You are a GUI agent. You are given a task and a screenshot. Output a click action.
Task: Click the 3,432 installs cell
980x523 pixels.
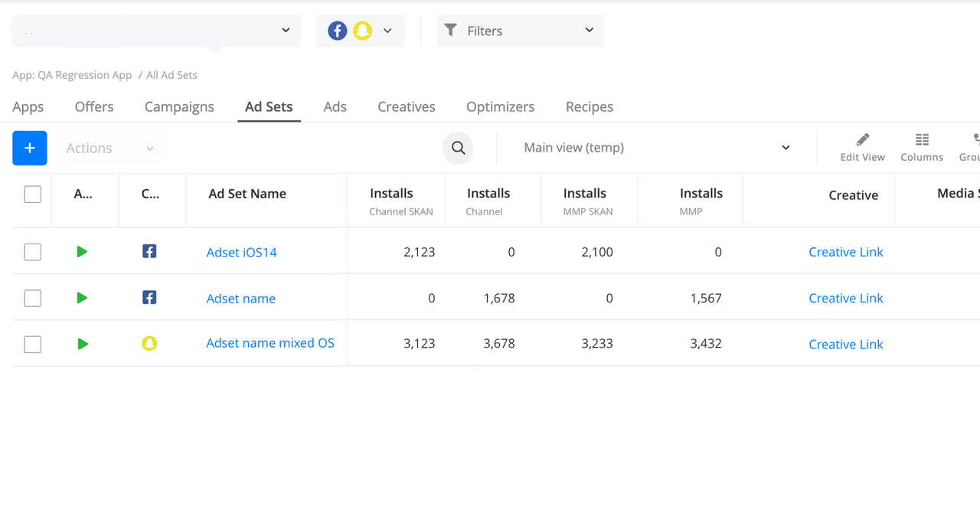coord(706,344)
